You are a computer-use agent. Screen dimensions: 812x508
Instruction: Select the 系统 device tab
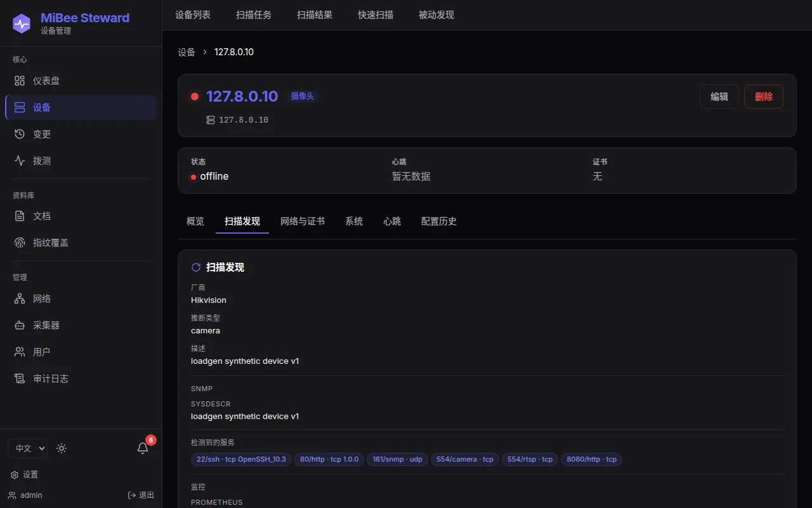coord(354,221)
